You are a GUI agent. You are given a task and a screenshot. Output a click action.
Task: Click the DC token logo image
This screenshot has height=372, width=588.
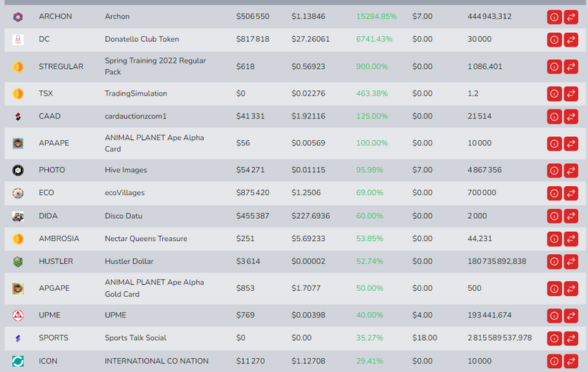tap(18, 39)
